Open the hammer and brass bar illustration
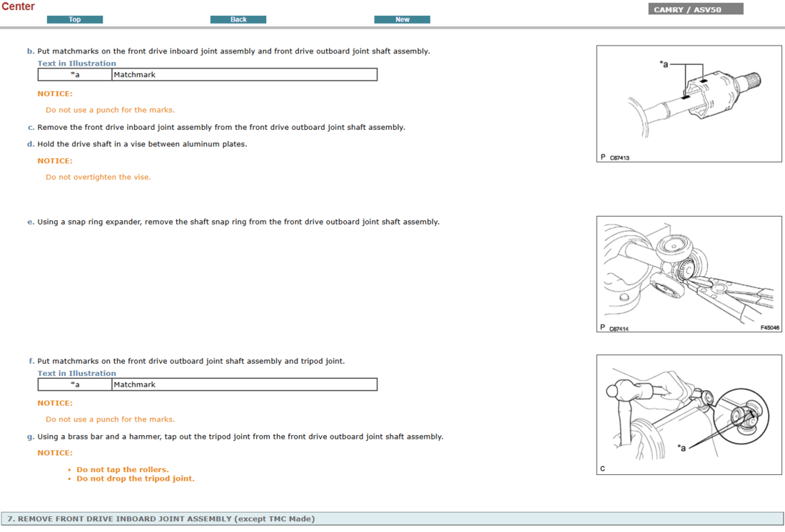 [689, 414]
